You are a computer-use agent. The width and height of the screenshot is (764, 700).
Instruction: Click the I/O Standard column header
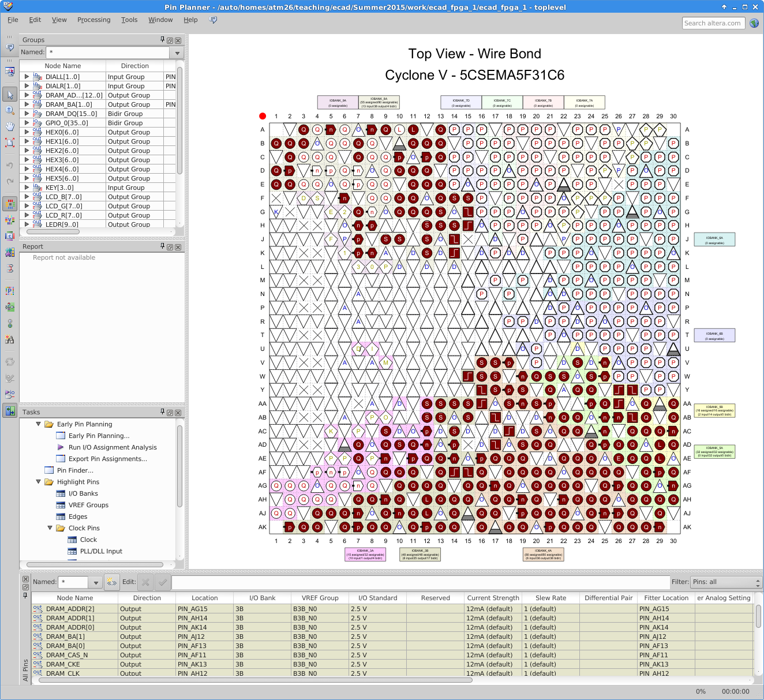(377, 598)
